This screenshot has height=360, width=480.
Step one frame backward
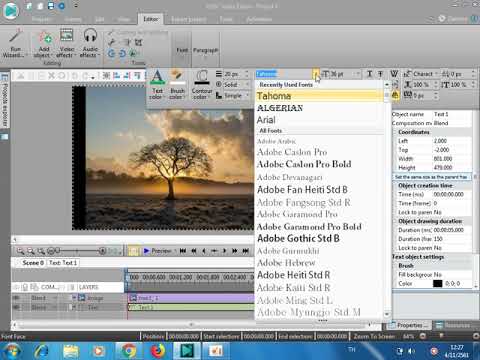(x=204, y=251)
